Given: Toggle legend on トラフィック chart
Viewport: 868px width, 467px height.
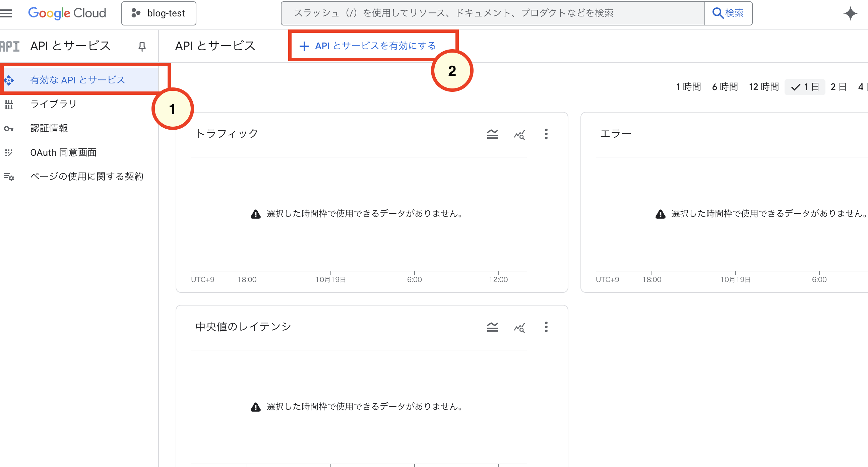Looking at the screenshot, I should click(x=492, y=134).
